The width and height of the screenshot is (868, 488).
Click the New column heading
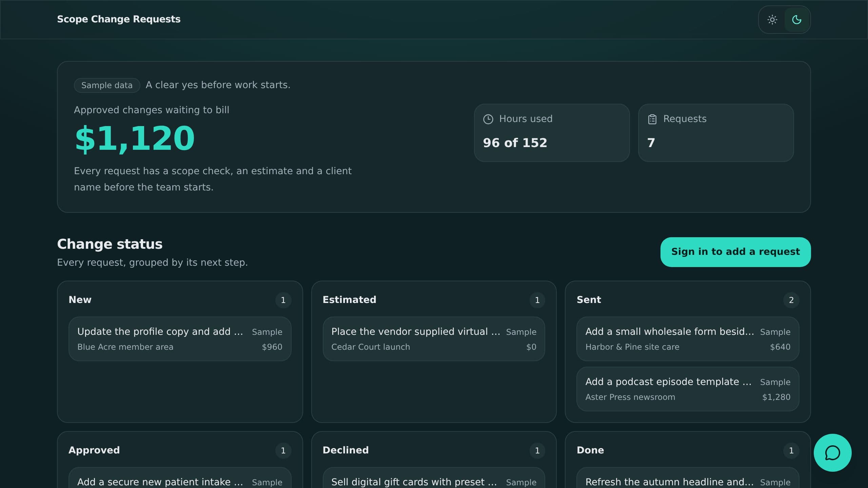80,300
